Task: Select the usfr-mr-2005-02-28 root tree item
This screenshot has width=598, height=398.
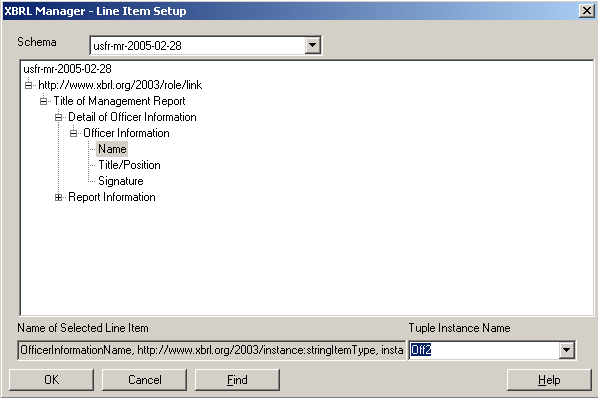Action: coord(68,69)
